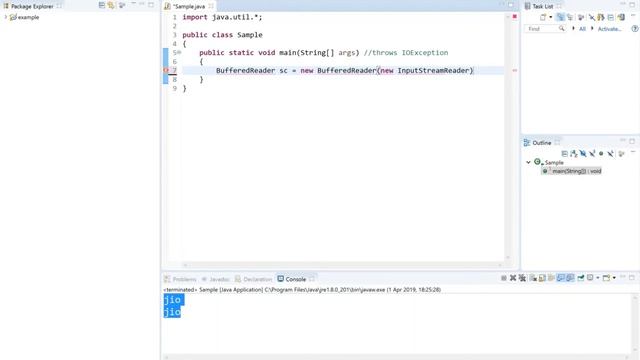
Task: Click the console vertical scrollbar
Action: click(x=635, y=324)
